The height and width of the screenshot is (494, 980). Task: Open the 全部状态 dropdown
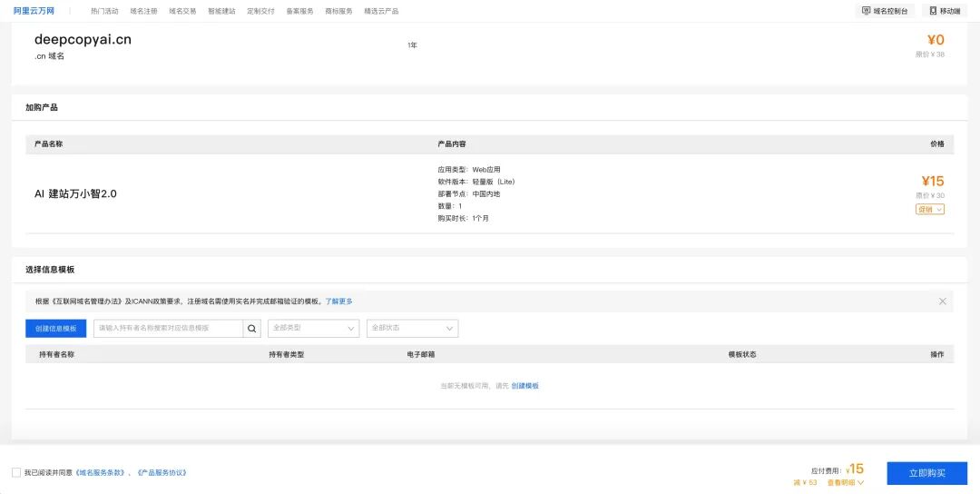413,329
